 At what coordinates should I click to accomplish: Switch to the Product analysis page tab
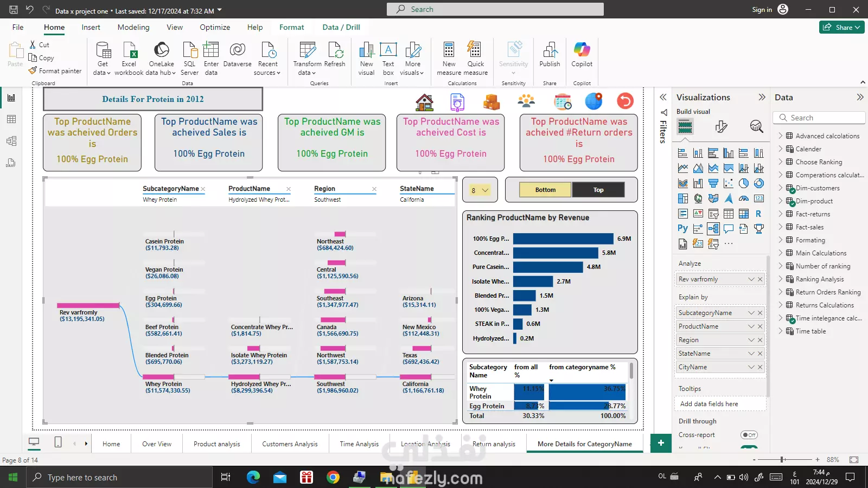pos(217,444)
